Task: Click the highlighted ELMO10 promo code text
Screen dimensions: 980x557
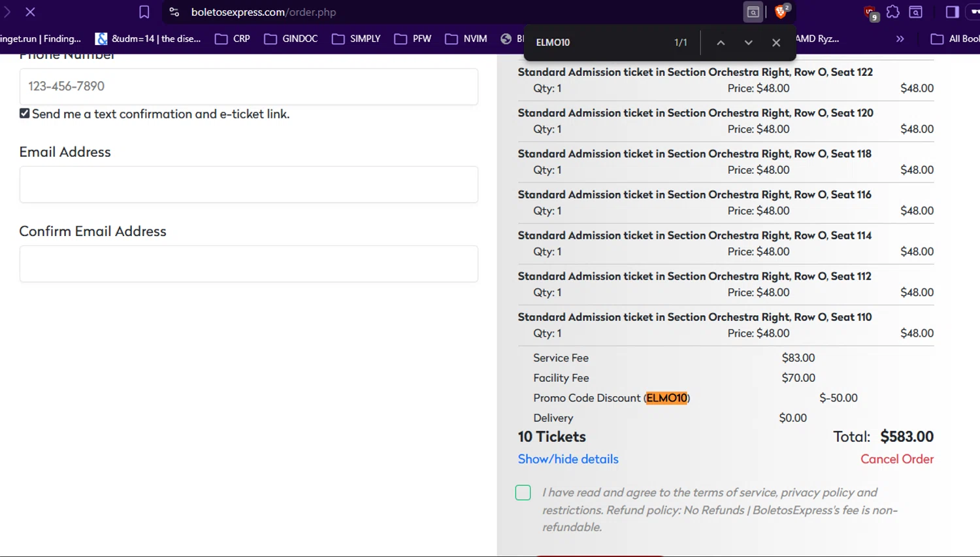Action: coord(666,397)
